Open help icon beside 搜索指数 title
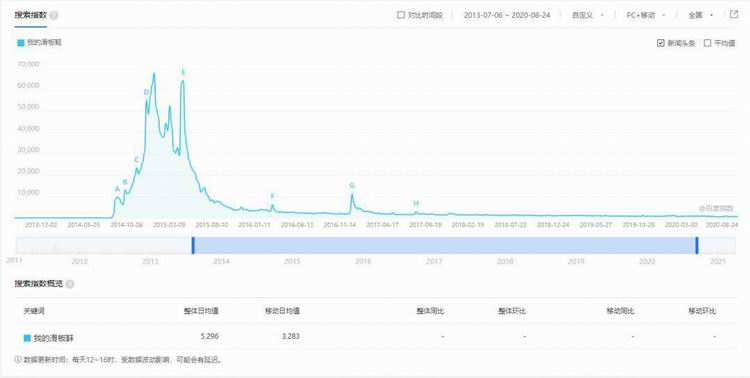750x378 pixels. 54,15
